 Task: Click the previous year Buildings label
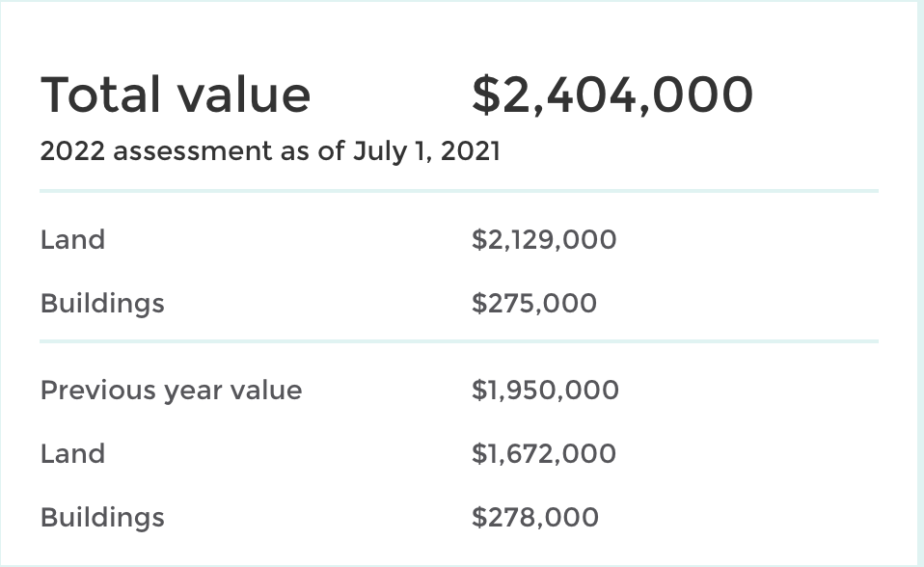102,519
